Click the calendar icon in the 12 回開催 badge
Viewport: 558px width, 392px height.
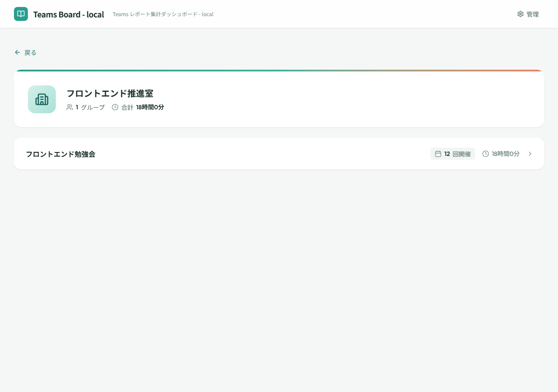coord(438,154)
